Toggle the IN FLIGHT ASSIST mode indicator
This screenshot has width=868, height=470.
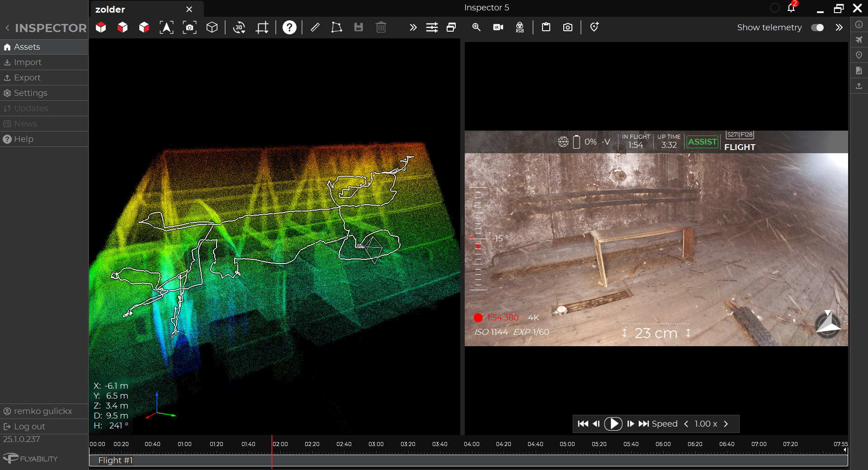(702, 142)
